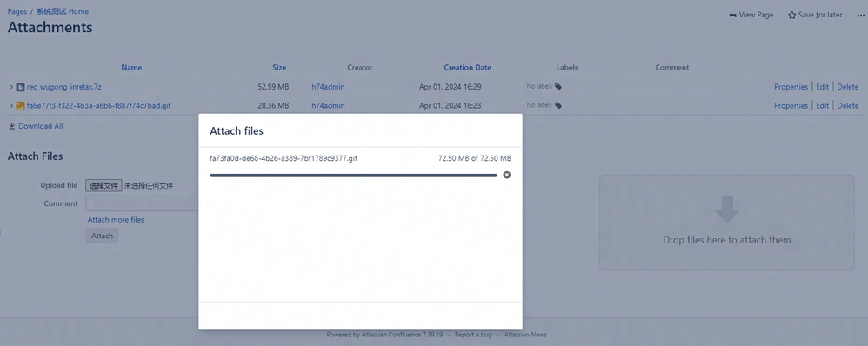The image size is (868, 346).
Task: Click the Apr 01, 2024 16:29 date
Action: [450, 87]
